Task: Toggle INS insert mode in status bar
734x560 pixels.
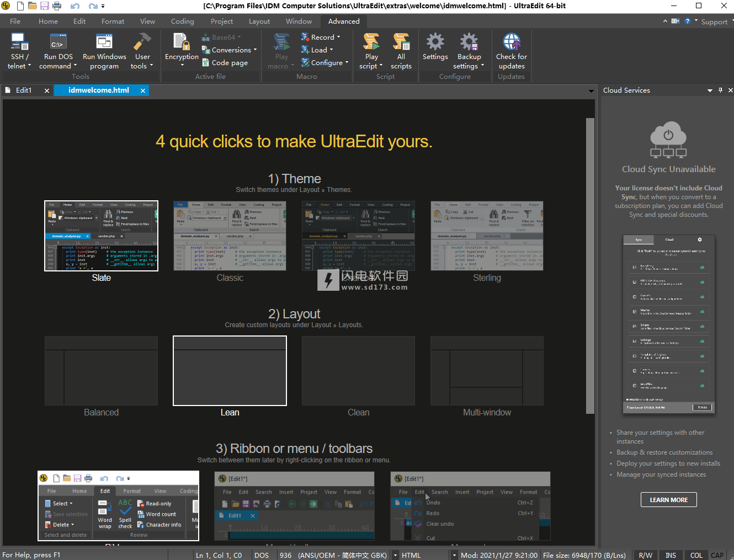Action: [x=671, y=555]
